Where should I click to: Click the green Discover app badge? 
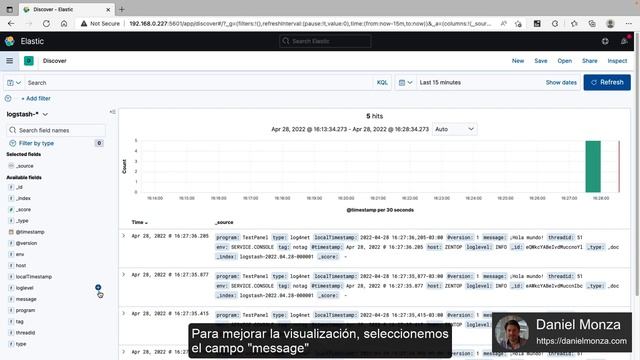29,61
